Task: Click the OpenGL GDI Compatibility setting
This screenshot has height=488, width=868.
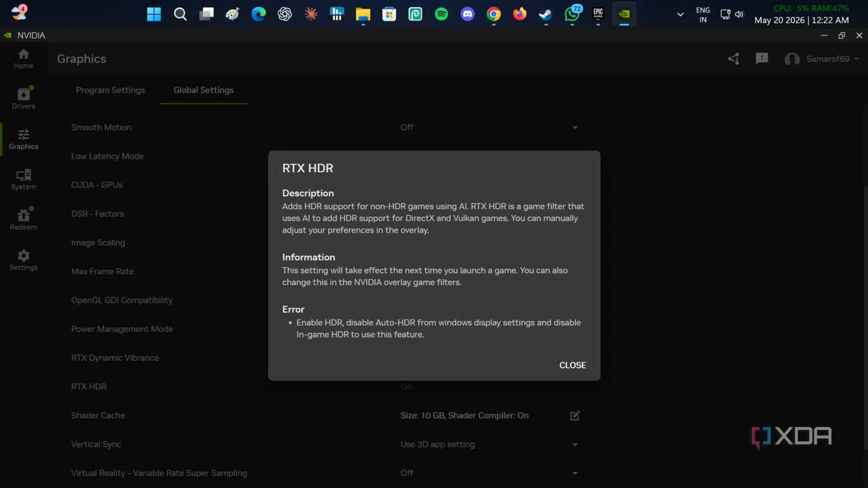Action: 122,300
